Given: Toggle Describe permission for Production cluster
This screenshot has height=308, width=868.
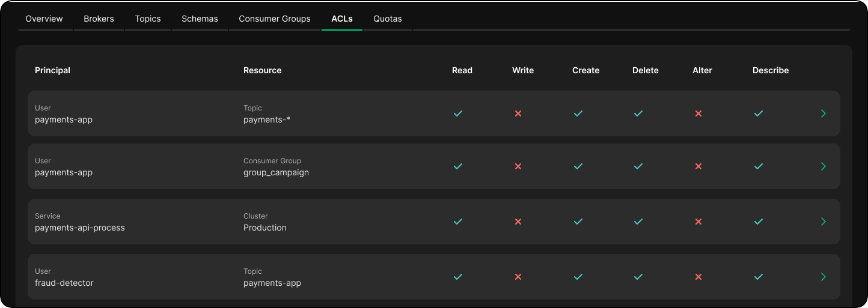Looking at the screenshot, I should tap(759, 222).
